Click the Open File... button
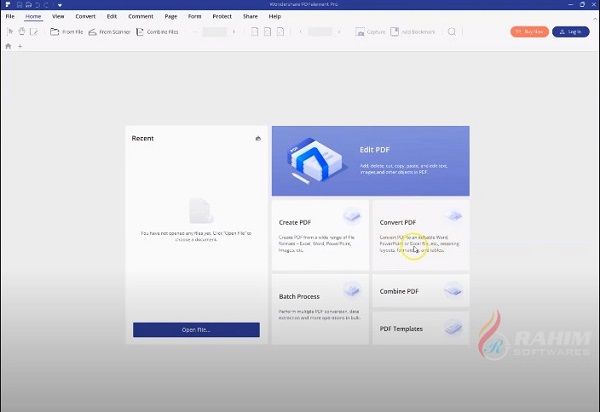This screenshot has height=412, width=600. pos(196,330)
